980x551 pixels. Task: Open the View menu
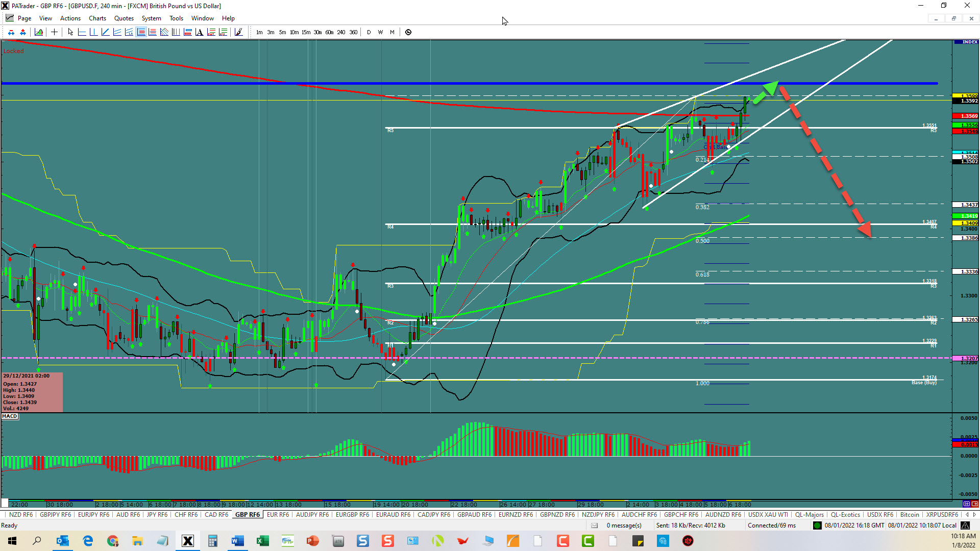[45, 18]
